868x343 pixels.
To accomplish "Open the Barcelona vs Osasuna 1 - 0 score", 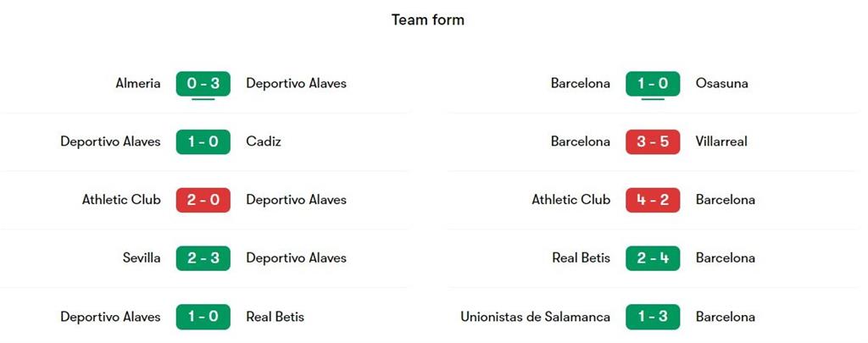I will (653, 83).
